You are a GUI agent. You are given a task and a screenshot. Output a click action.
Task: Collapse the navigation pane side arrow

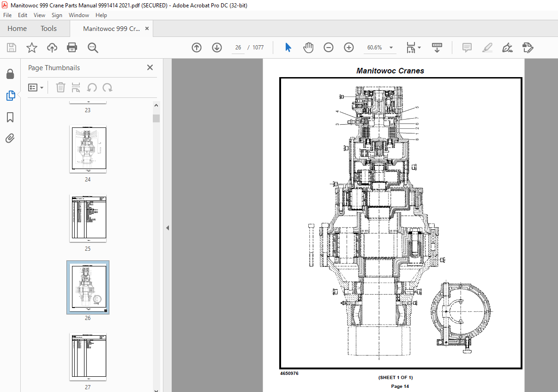(168, 228)
